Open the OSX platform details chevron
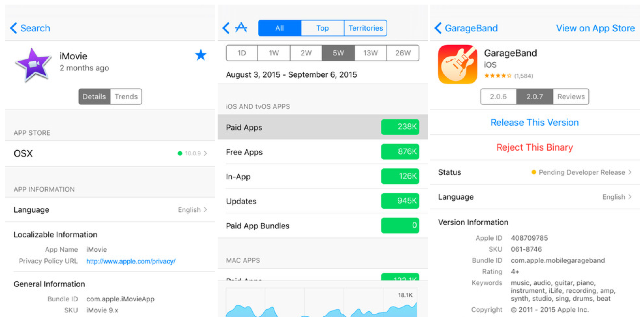This screenshot has width=644, height=317. (x=206, y=153)
